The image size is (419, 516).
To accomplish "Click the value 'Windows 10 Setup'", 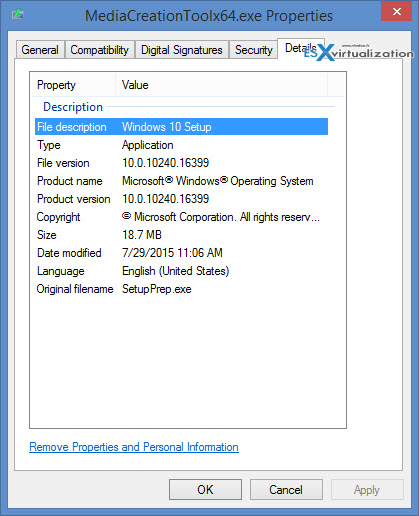I will tap(167, 127).
